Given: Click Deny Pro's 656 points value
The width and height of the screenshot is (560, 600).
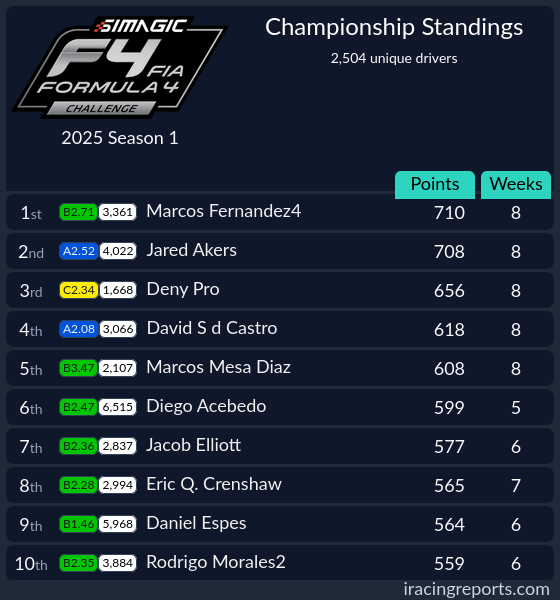Looking at the screenshot, I should click(449, 291).
